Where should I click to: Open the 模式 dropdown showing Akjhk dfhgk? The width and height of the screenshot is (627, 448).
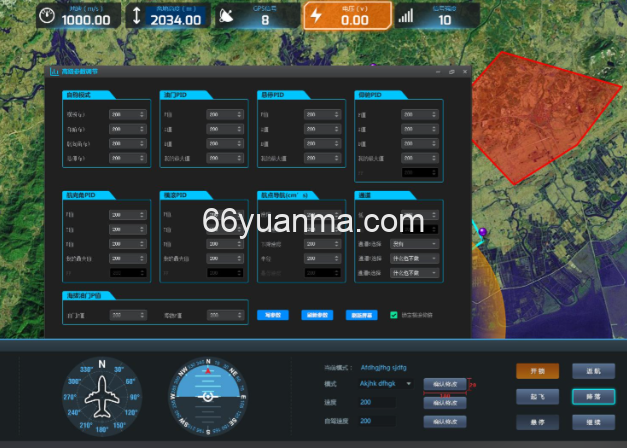(378, 384)
